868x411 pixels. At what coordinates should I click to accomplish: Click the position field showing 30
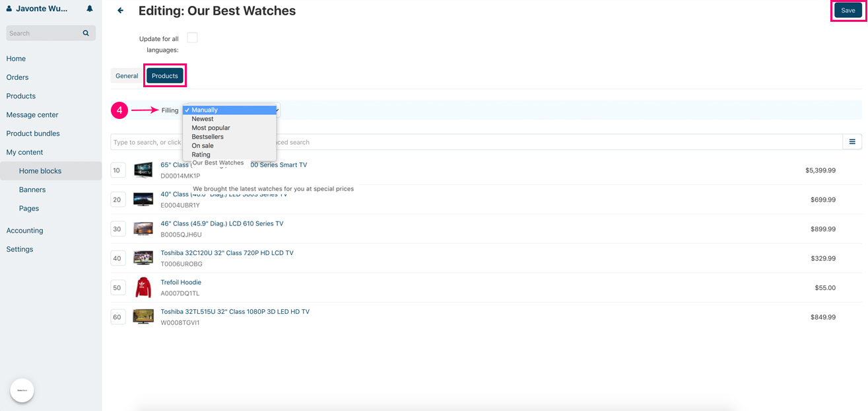click(x=117, y=229)
